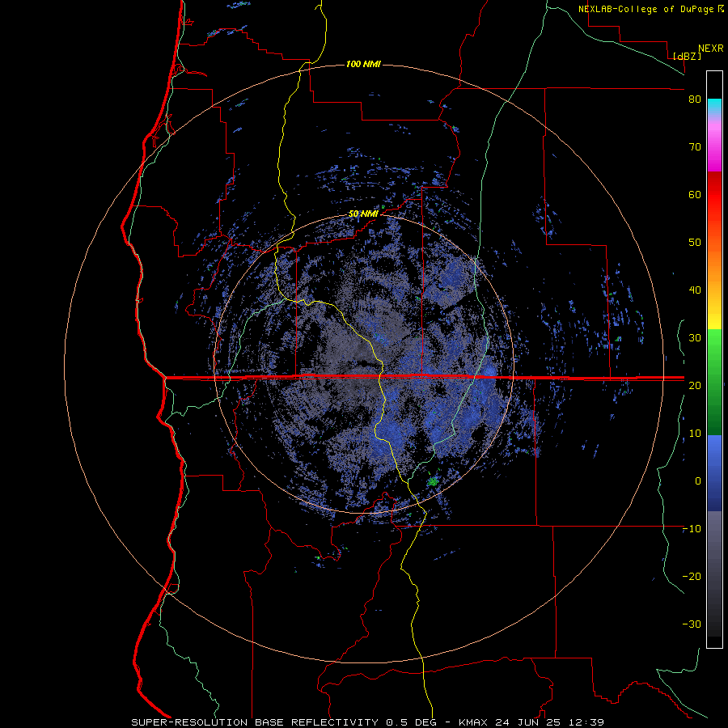Screen dimensions: 728x728
Task: Click the SUPER-RESOLUTION BASE REFLECTIVITY product title
Action: tap(255, 722)
